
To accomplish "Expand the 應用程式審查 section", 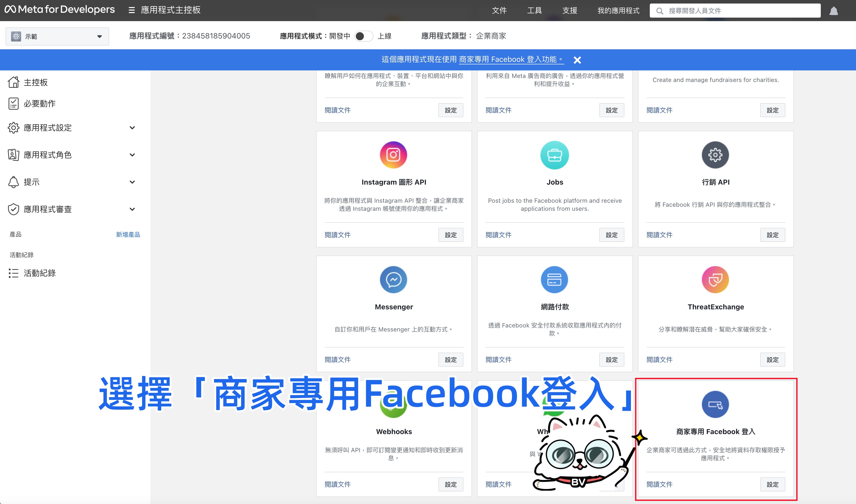I will point(133,209).
